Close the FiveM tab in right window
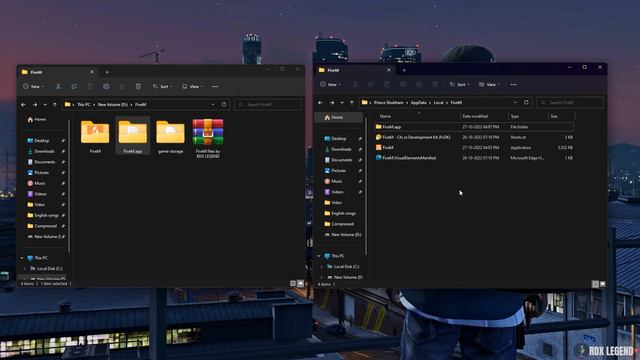The height and width of the screenshot is (360, 640). tap(389, 70)
